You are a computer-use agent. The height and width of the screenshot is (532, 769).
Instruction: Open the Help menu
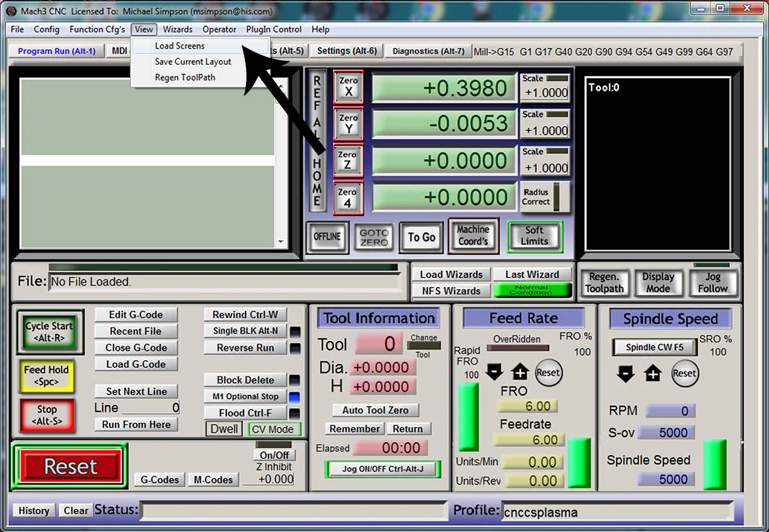pos(320,29)
